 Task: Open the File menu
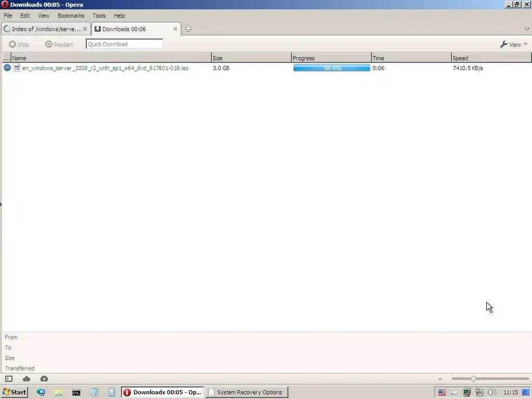8,16
